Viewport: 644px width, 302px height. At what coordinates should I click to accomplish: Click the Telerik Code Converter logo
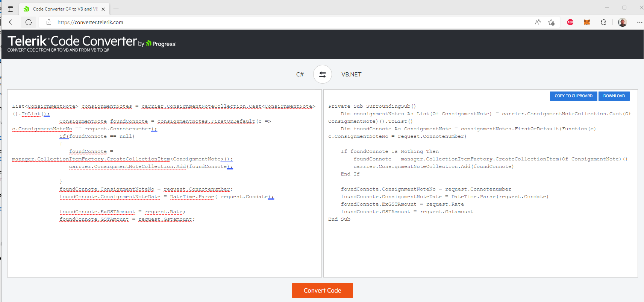72,41
